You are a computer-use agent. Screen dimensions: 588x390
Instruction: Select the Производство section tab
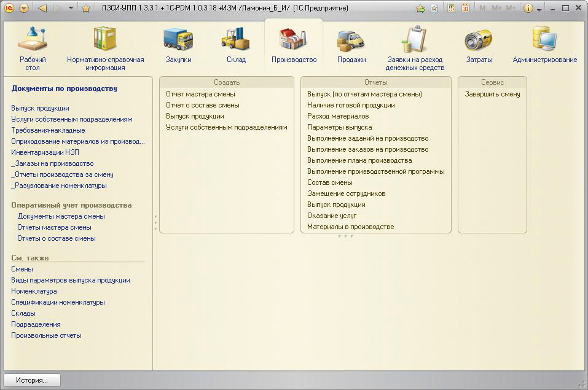pos(294,45)
